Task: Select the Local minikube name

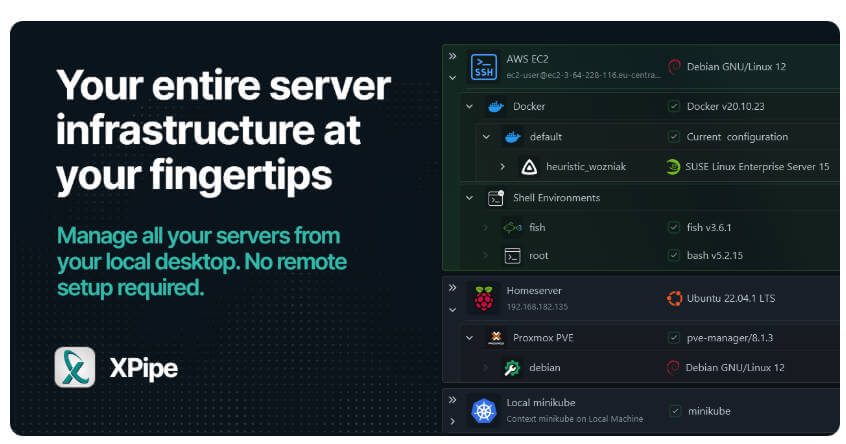Action: (541, 403)
